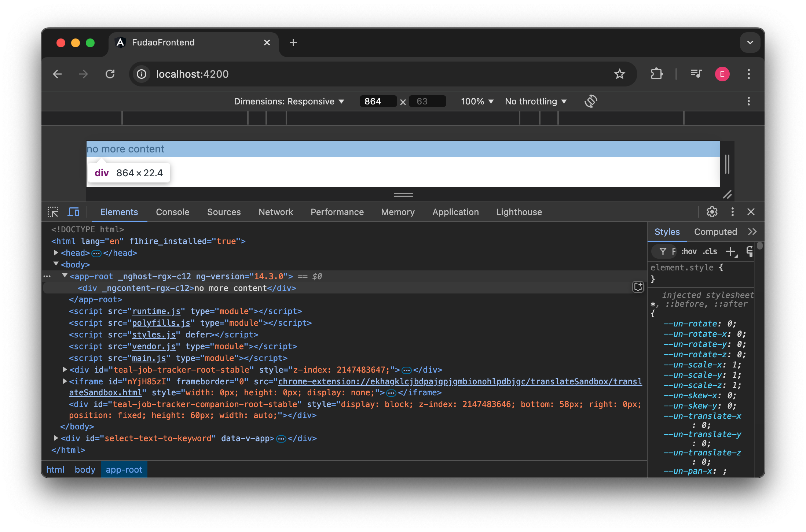The width and height of the screenshot is (806, 532).
Task: Select app-root in the breadcrumb bar
Action: pyautogui.click(x=124, y=469)
